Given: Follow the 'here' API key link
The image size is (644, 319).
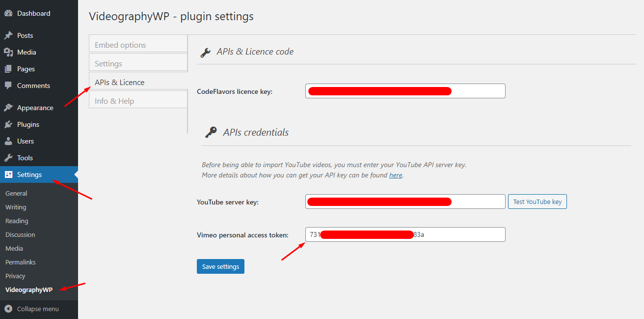Looking at the screenshot, I should 396,175.
